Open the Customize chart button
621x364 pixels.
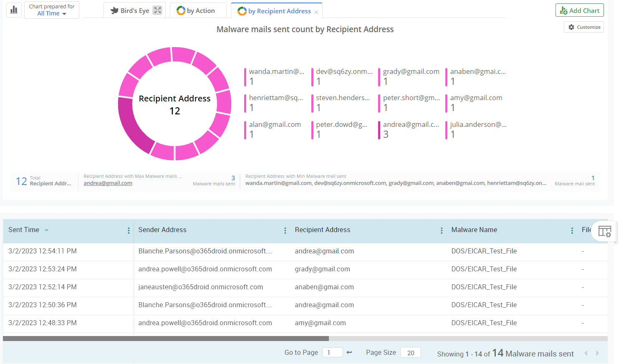[x=584, y=27]
